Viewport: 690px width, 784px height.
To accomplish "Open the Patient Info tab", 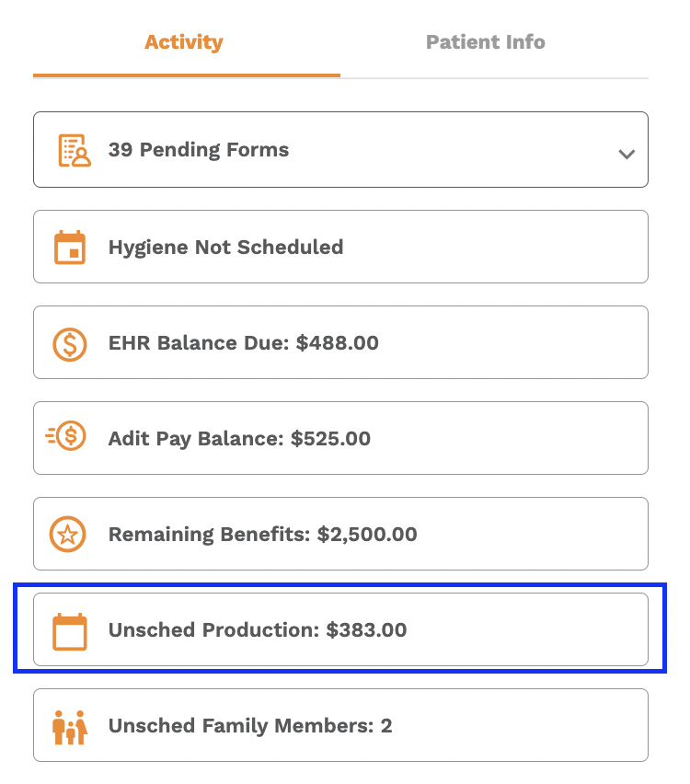I will pos(486,42).
